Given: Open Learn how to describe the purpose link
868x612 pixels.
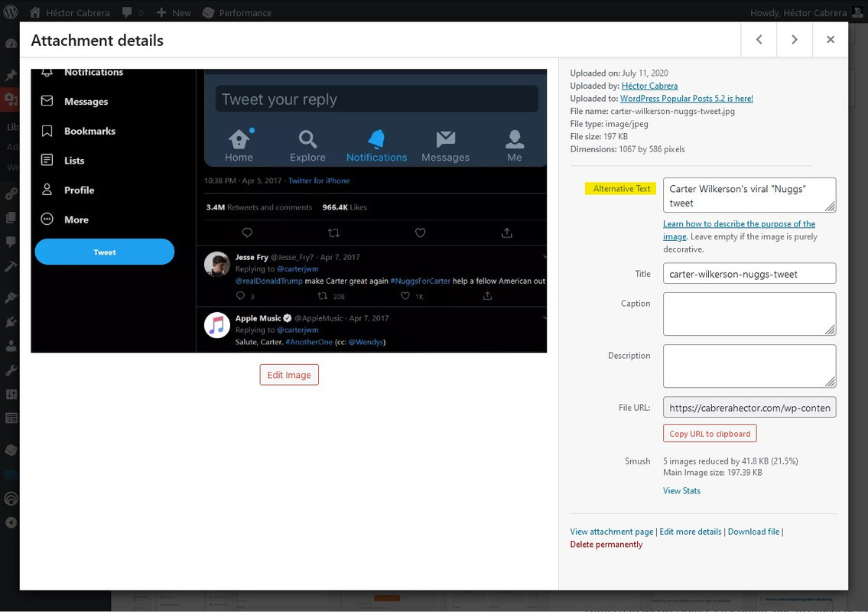Looking at the screenshot, I should pyautogui.click(x=739, y=229).
